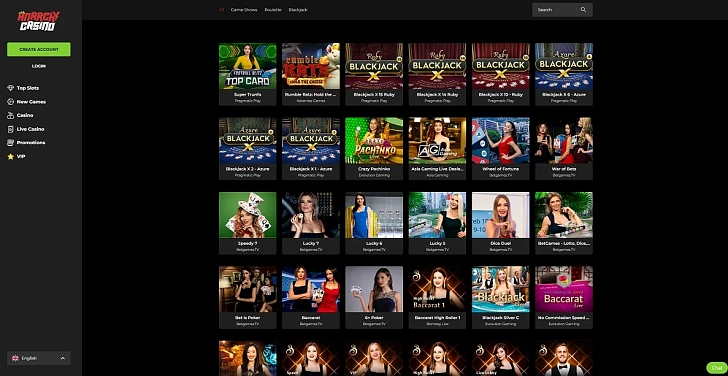Image resolution: width=728 pixels, height=376 pixels.
Task: Click the Top Slots diamond icon
Action: point(11,88)
